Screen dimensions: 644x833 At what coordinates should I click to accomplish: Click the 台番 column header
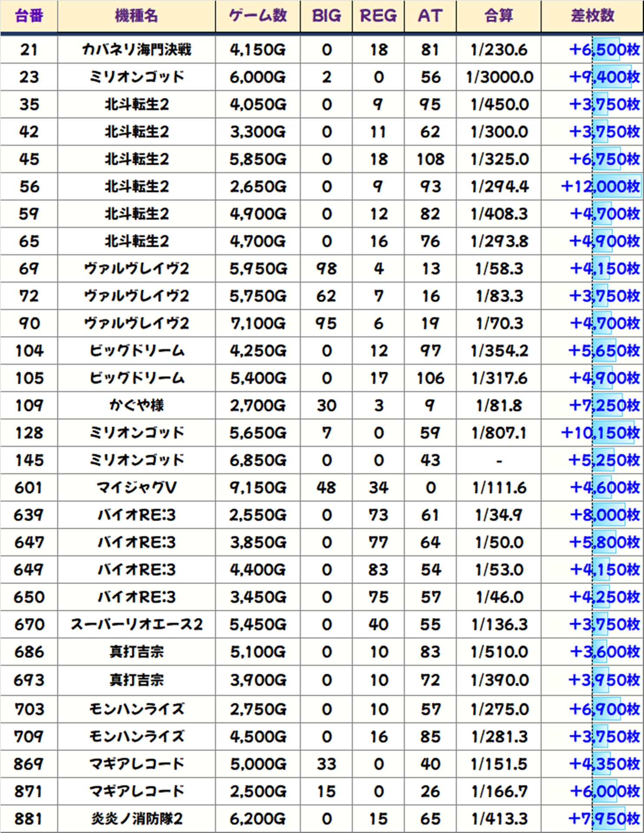(29, 16)
